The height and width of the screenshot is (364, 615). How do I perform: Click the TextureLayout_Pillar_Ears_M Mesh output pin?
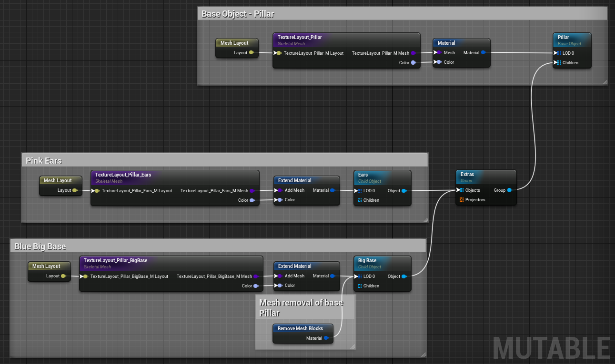coord(252,191)
